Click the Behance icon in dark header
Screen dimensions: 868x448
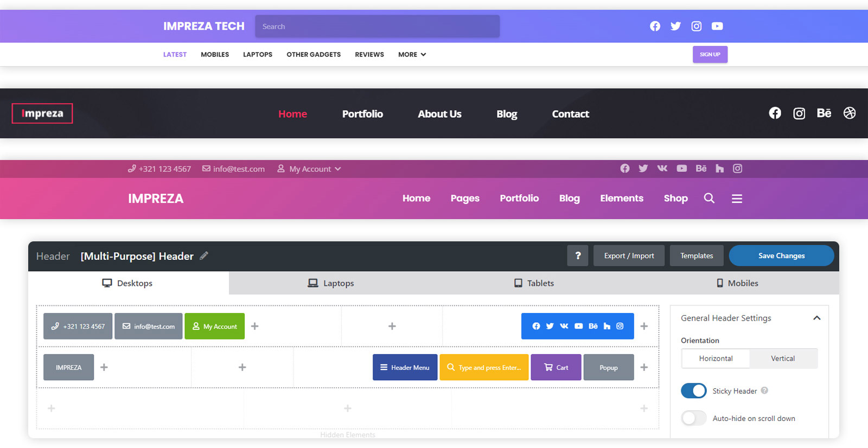[824, 113]
